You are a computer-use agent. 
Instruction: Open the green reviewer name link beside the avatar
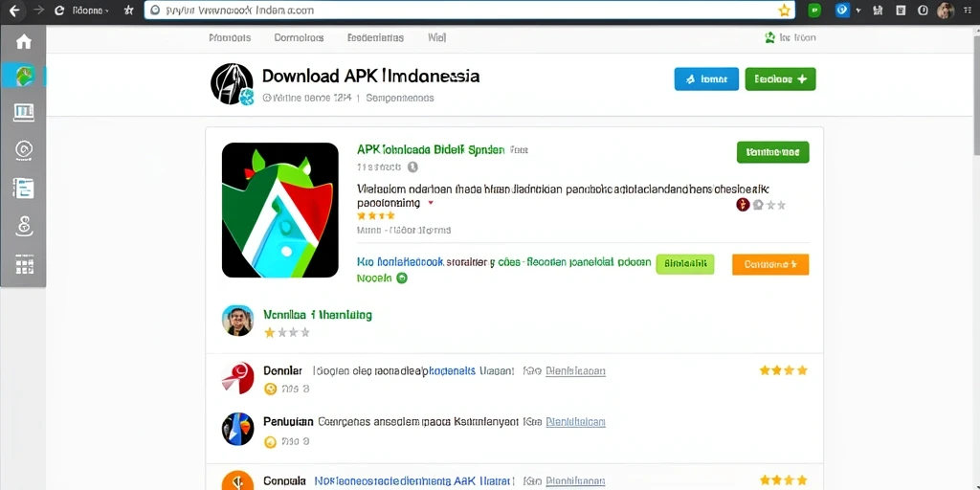(x=318, y=314)
